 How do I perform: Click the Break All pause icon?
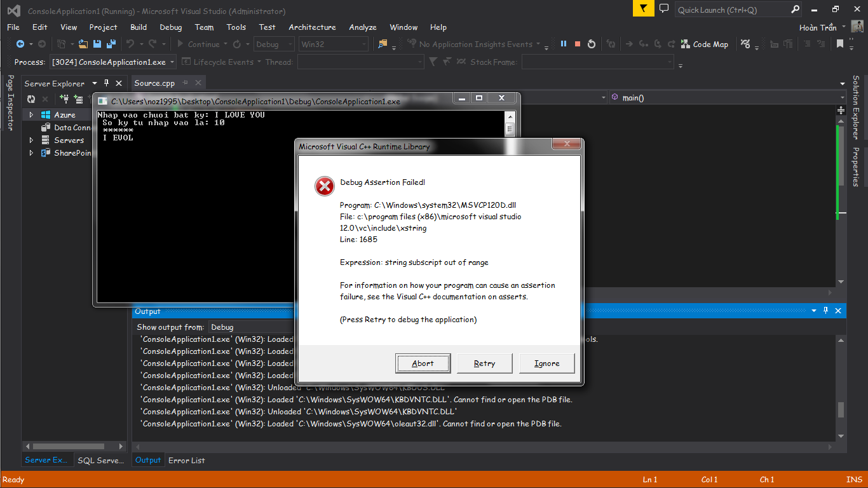coord(563,44)
